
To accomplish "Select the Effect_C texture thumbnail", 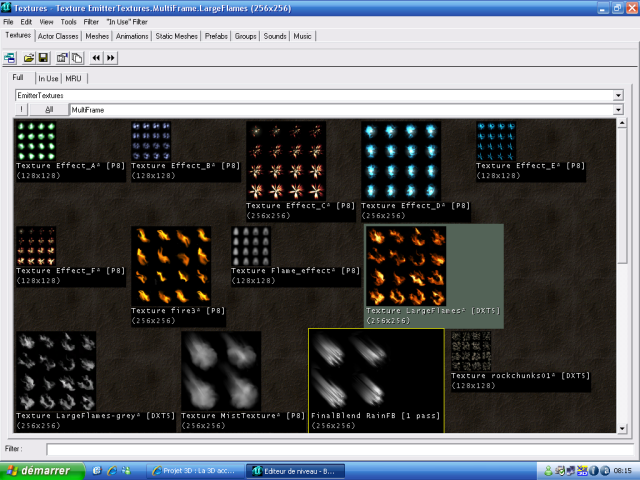I will pyautogui.click(x=286, y=161).
